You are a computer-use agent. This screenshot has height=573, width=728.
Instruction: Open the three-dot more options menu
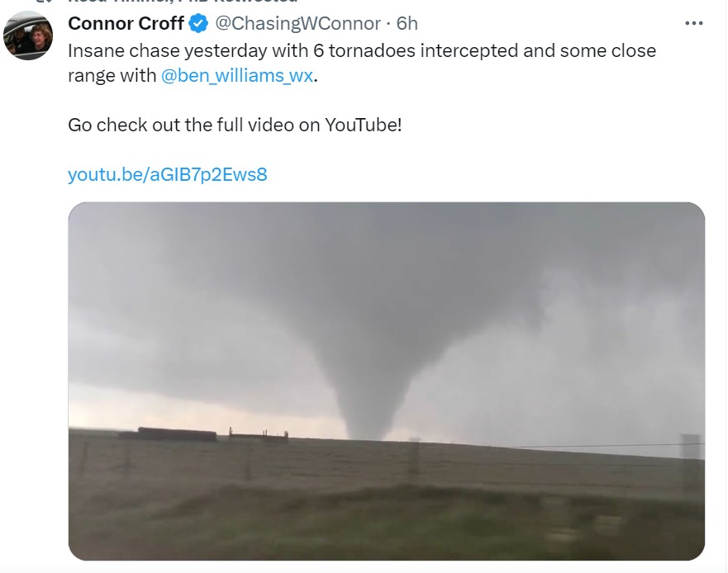[x=693, y=23]
